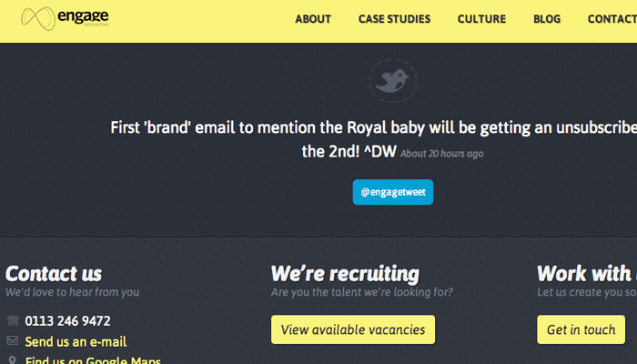This screenshot has height=364, width=637.
Task: Click the Twitter bird icon
Action: click(393, 80)
